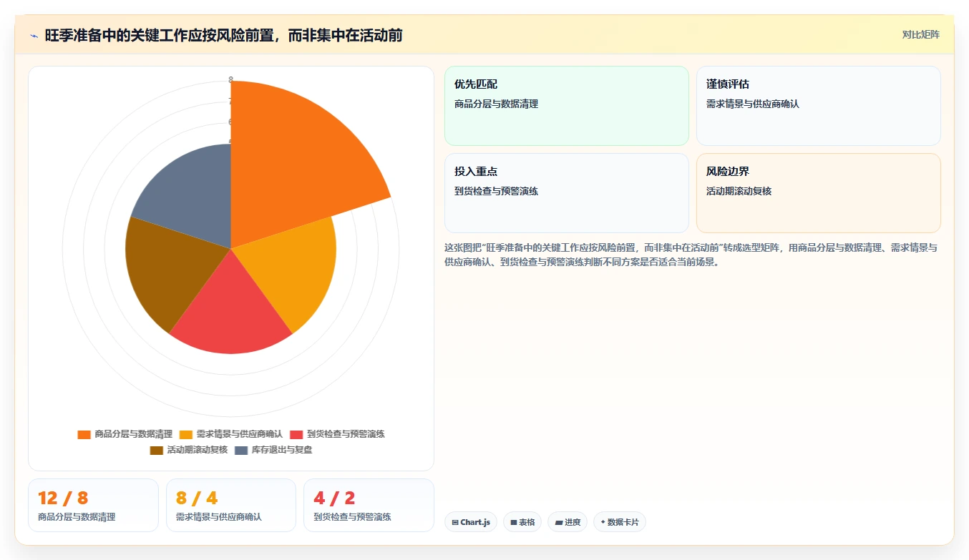The height and width of the screenshot is (560, 969).
Task: Click 活动期滚动复核 text in 风险边界 card
Action: [739, 191]
